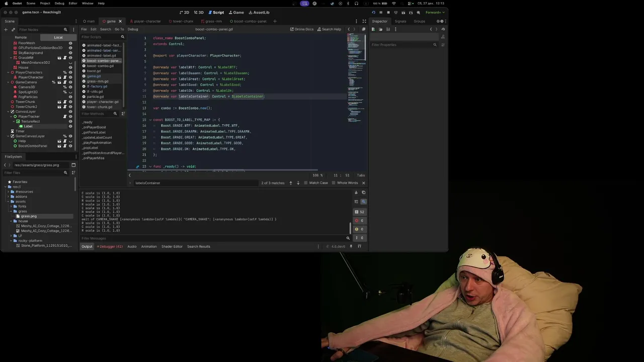Open the Project menu in menu bar
The height and width of the screenshot is (362, 644).
click(x=45, y=3)
